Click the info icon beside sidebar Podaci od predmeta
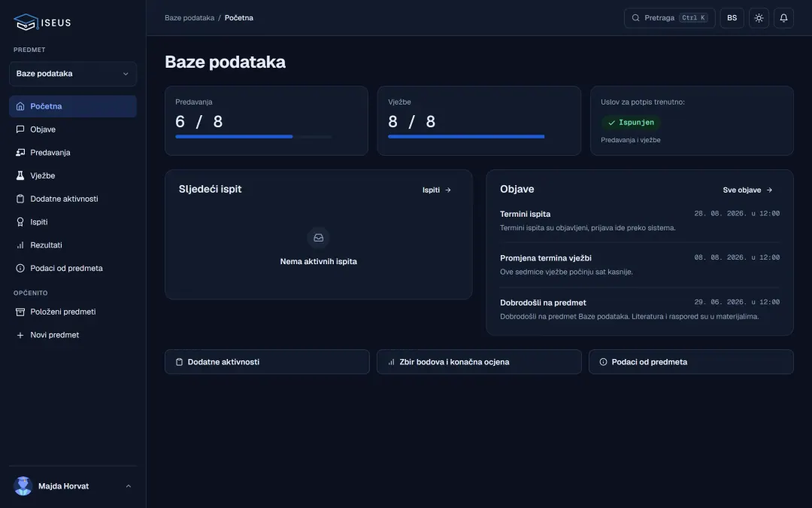The image size is (812, 508). 20,268
